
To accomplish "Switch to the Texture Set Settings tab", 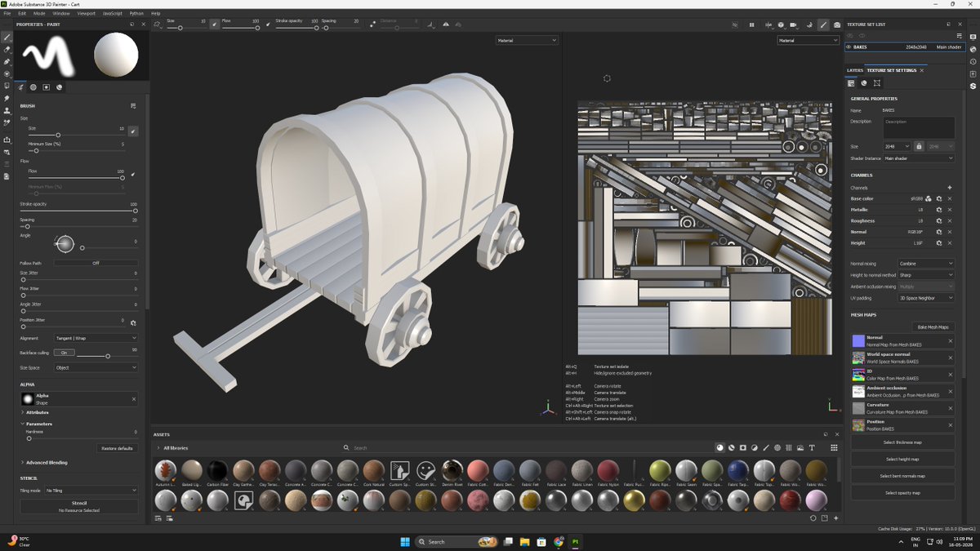I will tap(892, 70).
